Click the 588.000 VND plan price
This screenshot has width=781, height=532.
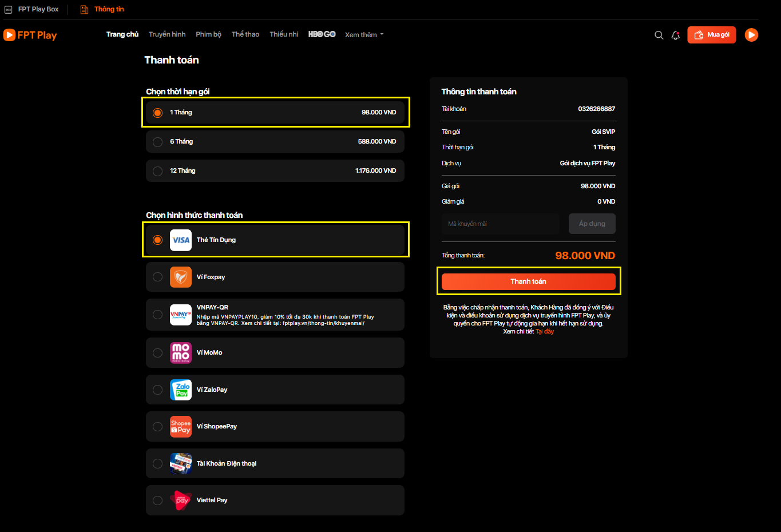(x=377, y=142)
